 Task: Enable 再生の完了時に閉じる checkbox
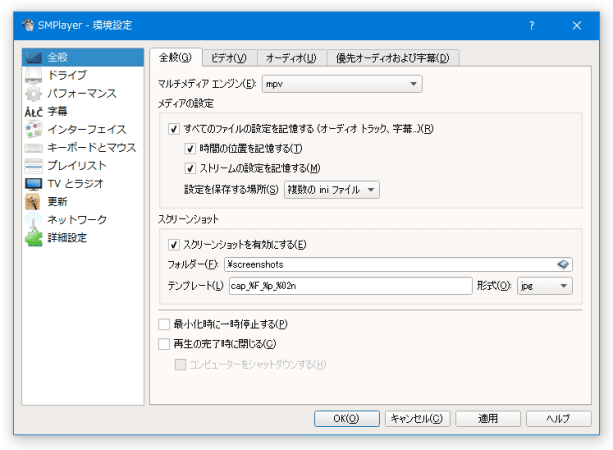pyautogui.click(x=164, y=344)
